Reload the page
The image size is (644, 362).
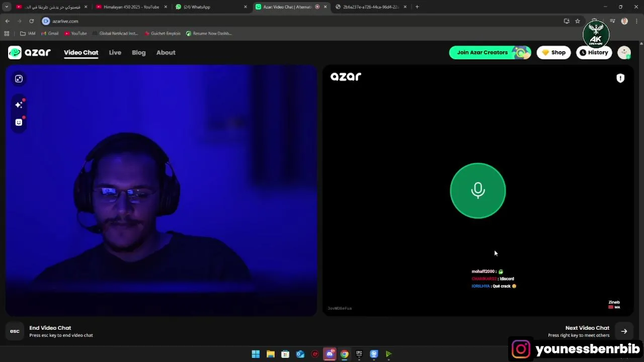tap(31, 21)
